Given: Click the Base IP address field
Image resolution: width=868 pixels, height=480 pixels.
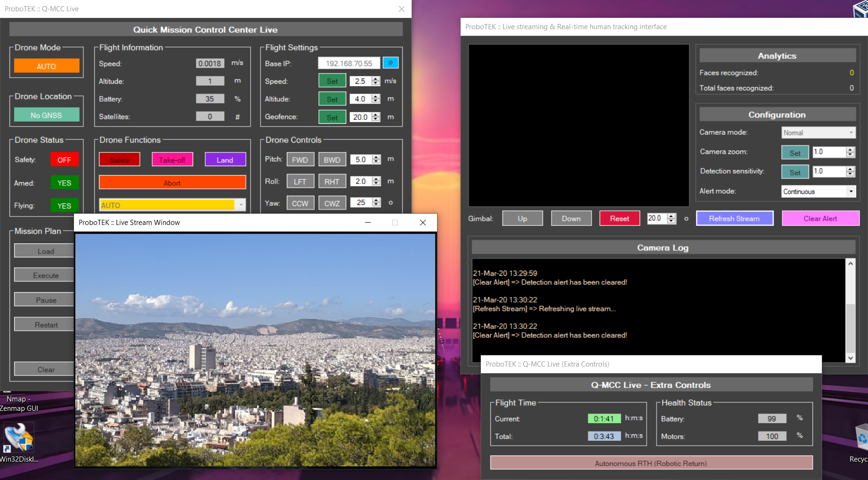Looking at the screenshot, I should [x=349, y=63].
